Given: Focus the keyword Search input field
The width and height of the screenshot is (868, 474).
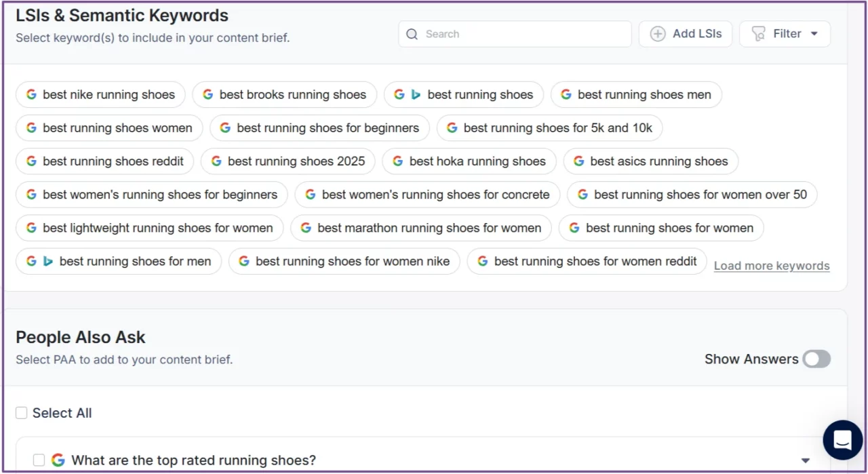Looking at the screenshot, I should tap(522, 34).
